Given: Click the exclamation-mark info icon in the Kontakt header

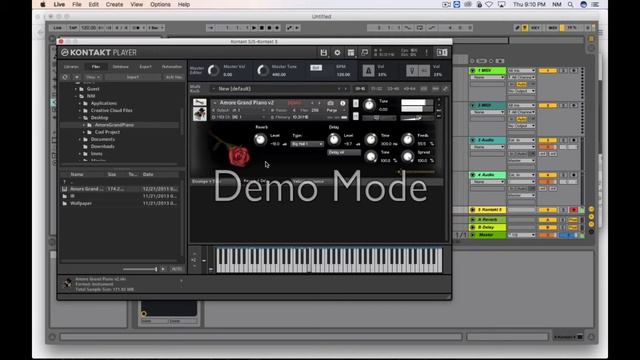Looking at the screenshot, I should coord(427,53).
